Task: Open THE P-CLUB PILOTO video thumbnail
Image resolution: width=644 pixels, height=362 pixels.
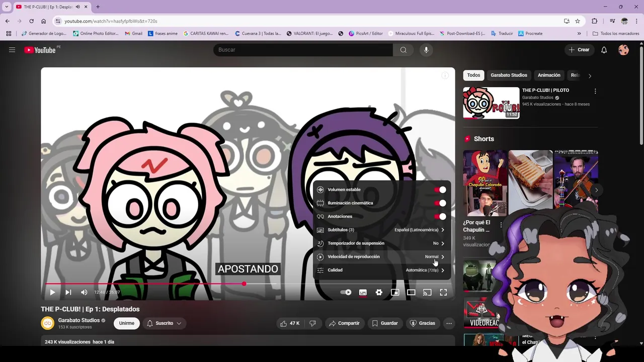Action: pos(491,103)
